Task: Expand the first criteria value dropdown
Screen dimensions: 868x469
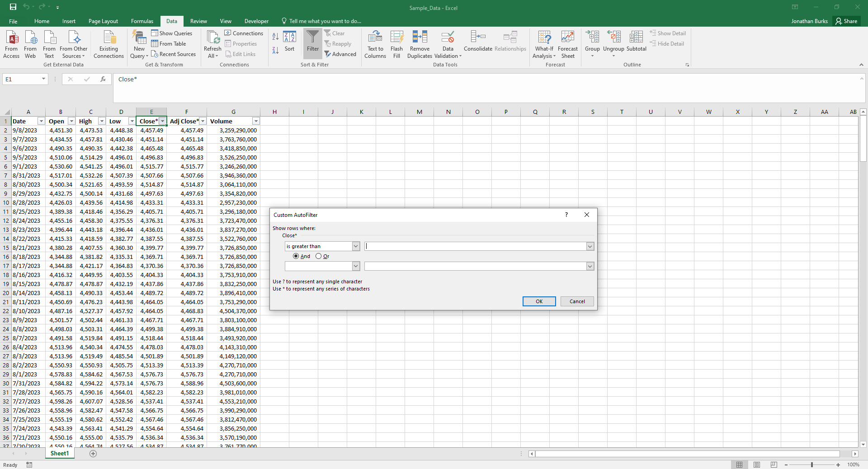Action: [x=590, y=246]
